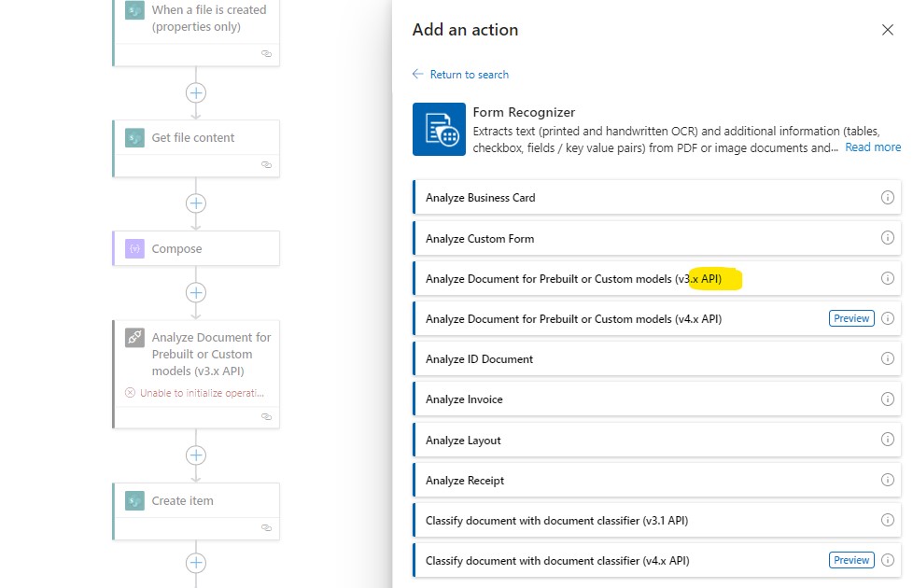Open info for Analyze Business Card action
The height and width of the screenshot is (588, 913).
point(888,197)
